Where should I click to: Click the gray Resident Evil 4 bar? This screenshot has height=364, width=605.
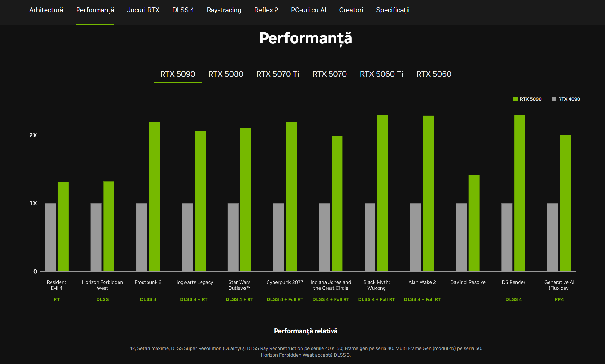pos(51,237)
